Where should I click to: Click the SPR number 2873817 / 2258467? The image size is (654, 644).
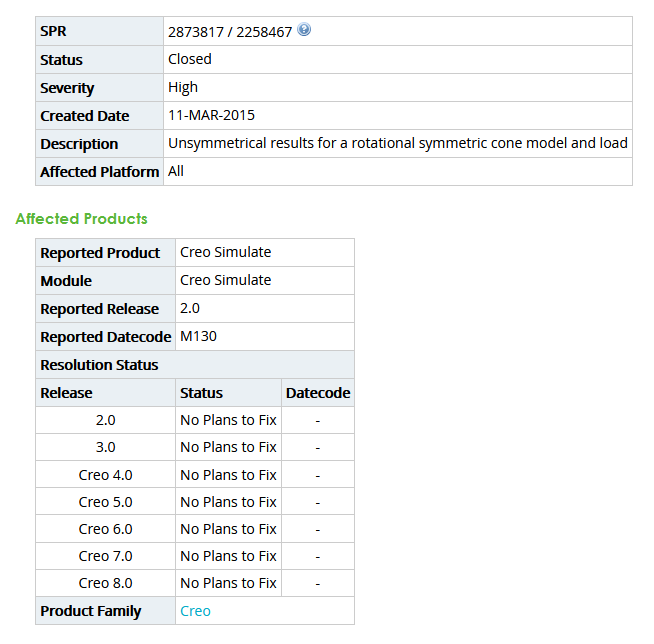tap(230, 31)
